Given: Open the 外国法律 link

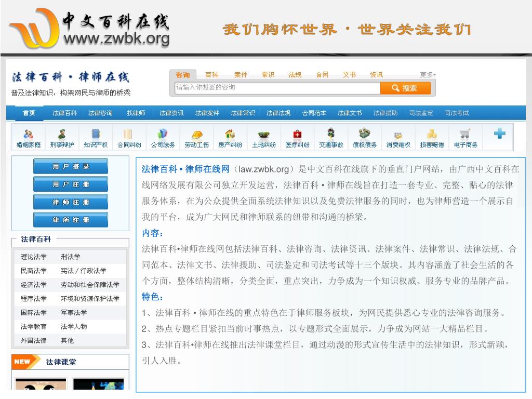Looking at the screenshot, I should (34, 340).
